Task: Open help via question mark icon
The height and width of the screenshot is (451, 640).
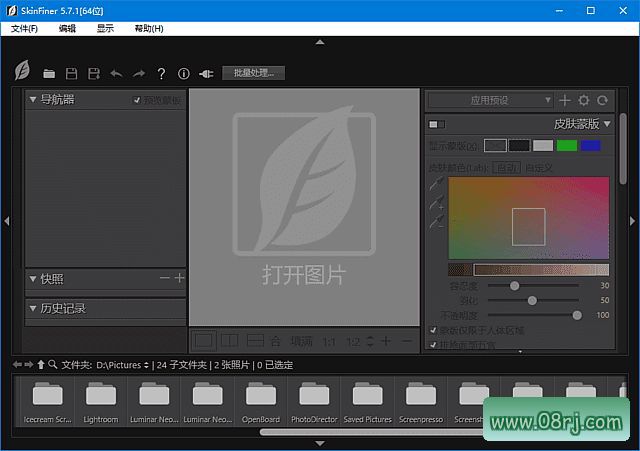Action: click(x=161, y=73)
